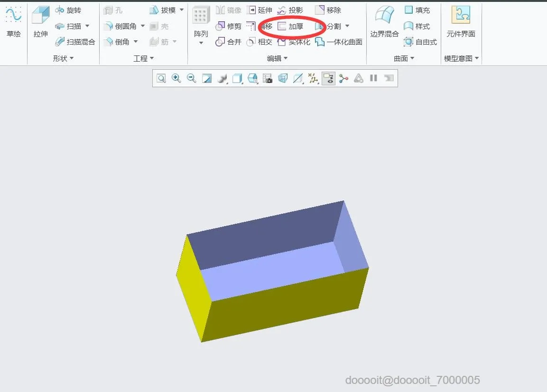Open the 扫描混合 swept blend tool
Screen dimensions: 547x392
(x=75, y=42)
